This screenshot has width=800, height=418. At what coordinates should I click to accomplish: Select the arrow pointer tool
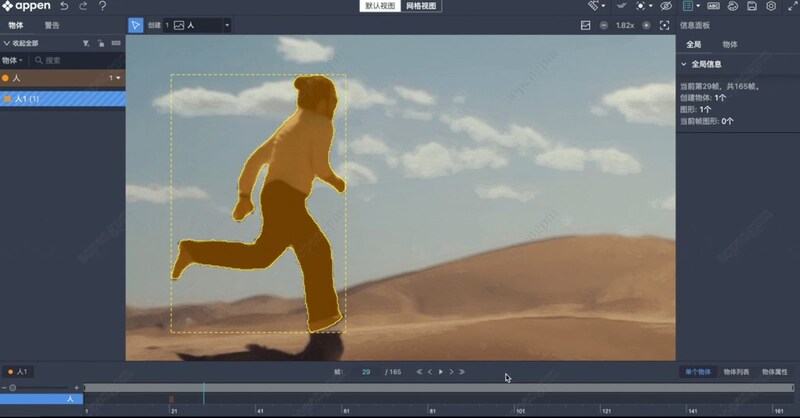(x=136, y=25)
